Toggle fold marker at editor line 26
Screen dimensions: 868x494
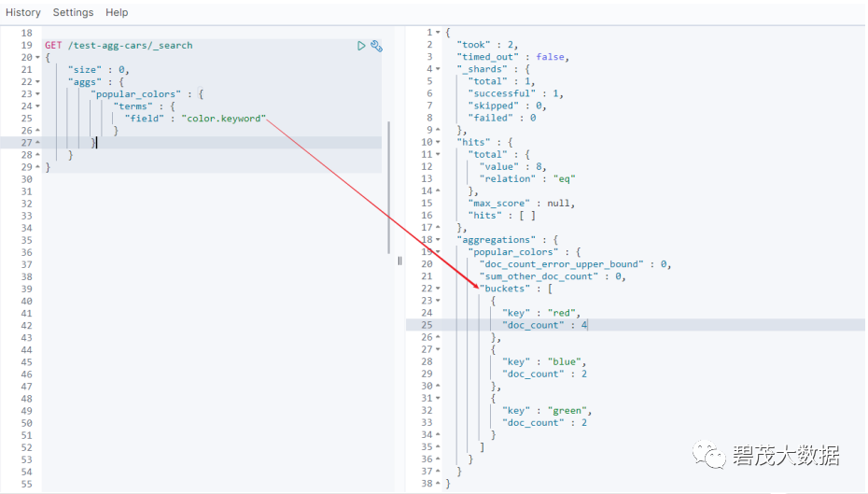[37, 131]
